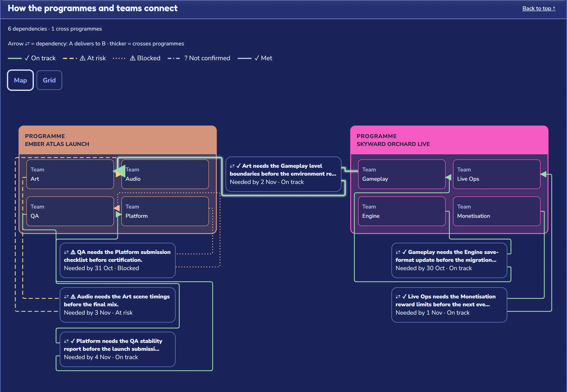Click the At risk legend entry
The width and height of the screenshot is (567, 392).
pyautogui.click(x=84, y=58)
